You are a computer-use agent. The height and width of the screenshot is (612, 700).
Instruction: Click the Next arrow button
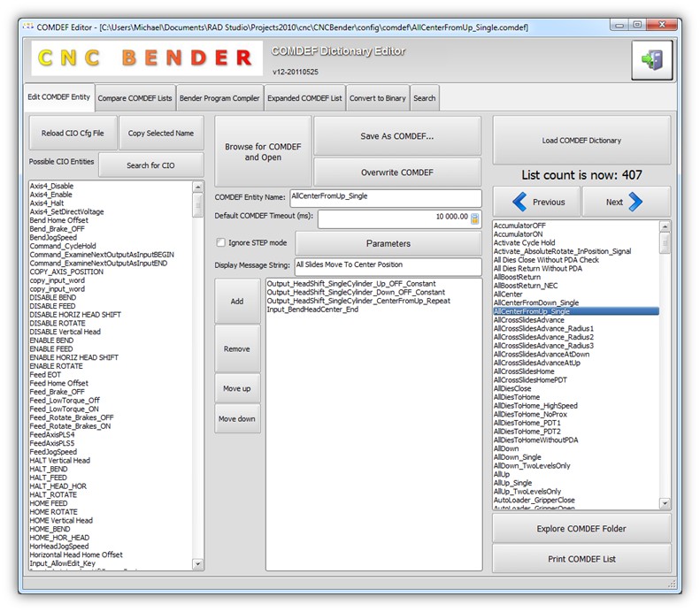point(626,202)
